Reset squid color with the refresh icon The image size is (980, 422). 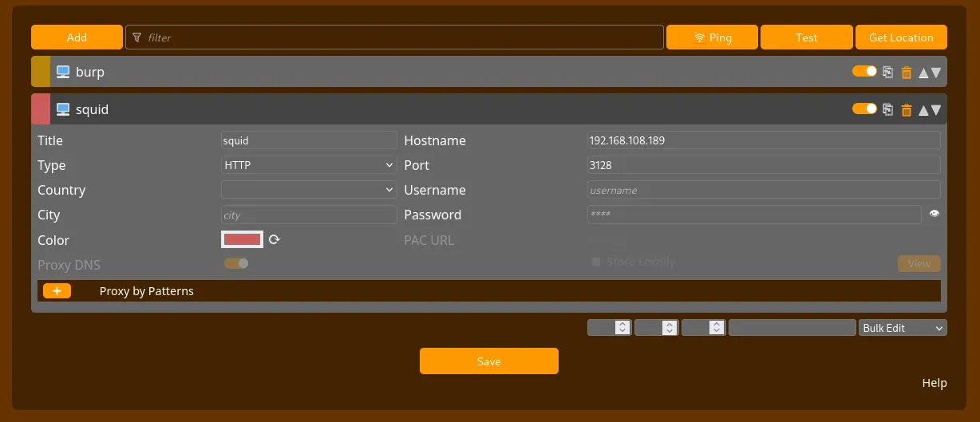274,239
